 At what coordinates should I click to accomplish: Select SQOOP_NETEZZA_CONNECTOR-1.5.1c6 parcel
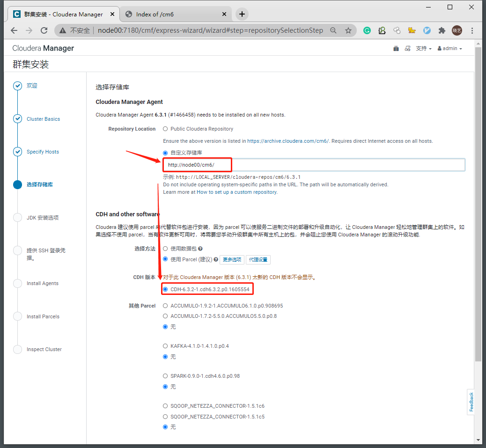tap(165, 406)
